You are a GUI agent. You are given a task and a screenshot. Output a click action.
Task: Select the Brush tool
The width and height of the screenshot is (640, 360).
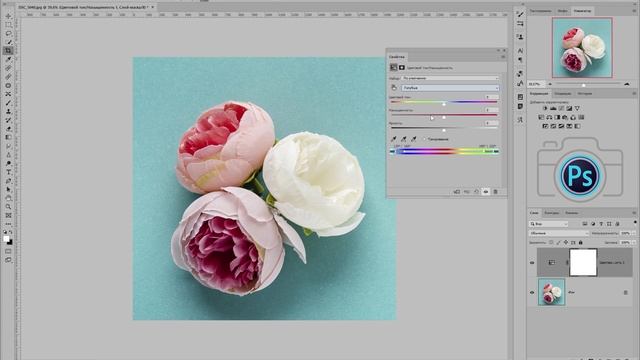(x=8, y=102)
